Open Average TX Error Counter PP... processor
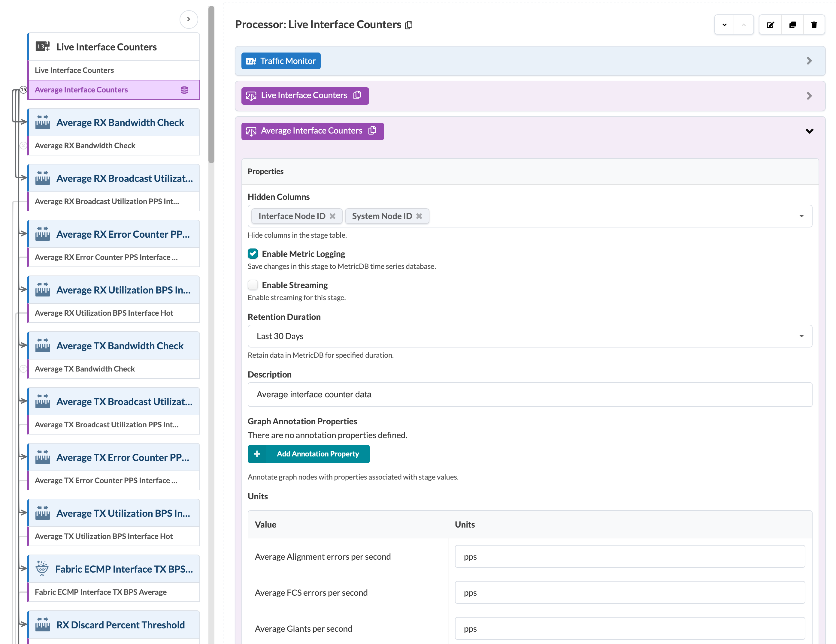Screen dimensions: 836x644 tap(114, 457)
